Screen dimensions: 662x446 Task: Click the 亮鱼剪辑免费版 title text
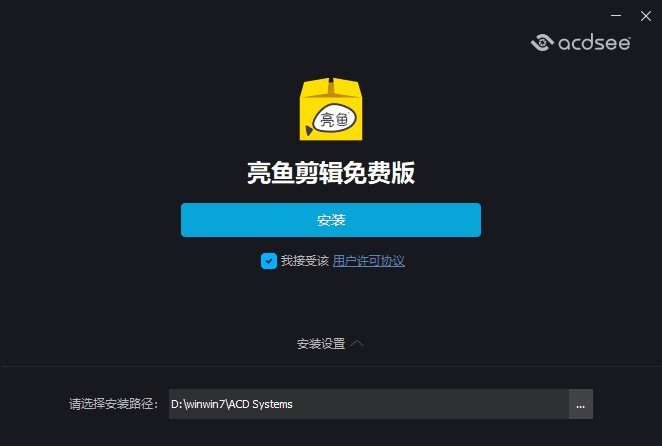pyautogui.click(x=331, y=173)
